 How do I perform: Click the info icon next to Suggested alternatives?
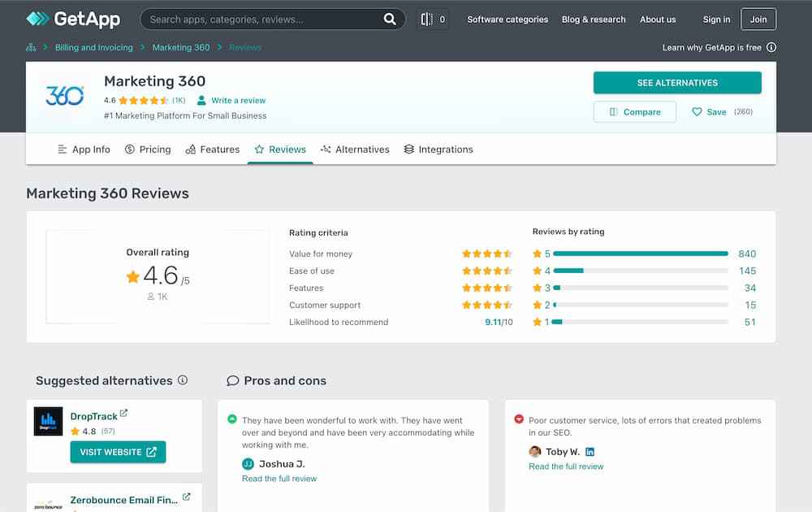point(183,380)
